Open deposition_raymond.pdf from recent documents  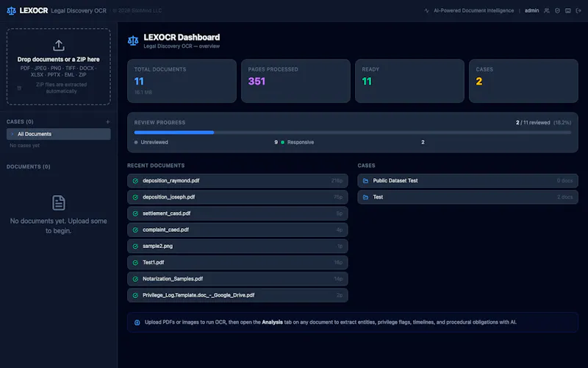click(x=237, y=180)
